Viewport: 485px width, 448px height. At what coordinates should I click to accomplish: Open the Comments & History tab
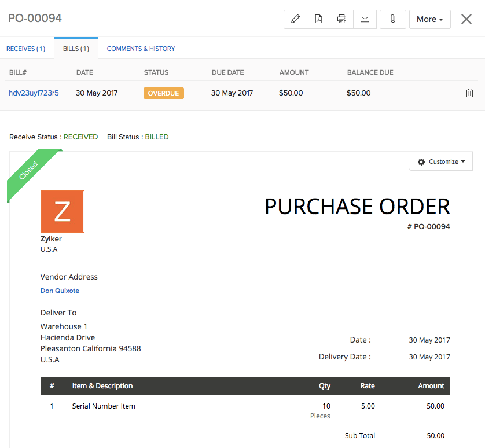pos(141,49)
